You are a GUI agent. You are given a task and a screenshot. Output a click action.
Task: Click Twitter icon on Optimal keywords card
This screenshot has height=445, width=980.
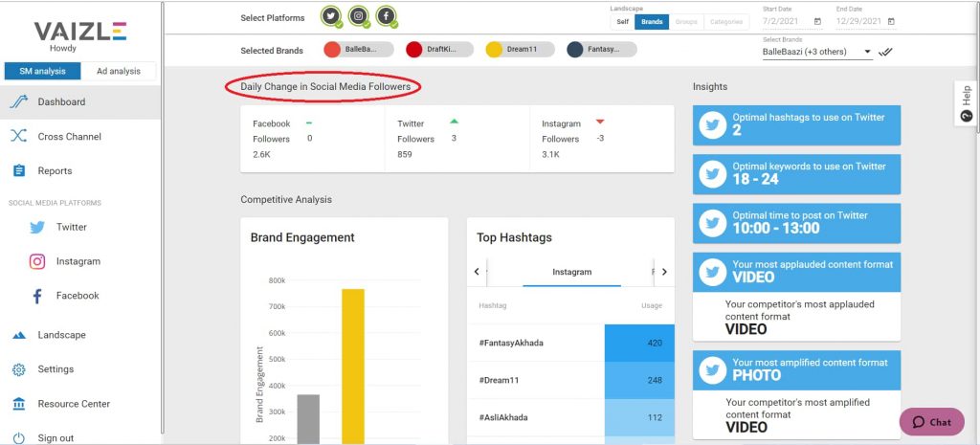tap(712, 174)
